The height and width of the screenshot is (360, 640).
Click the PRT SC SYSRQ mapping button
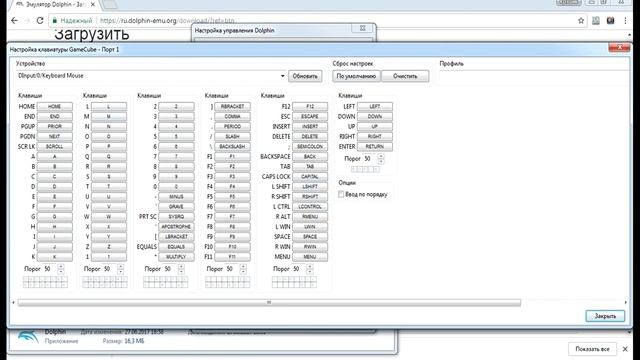coord(176,217)
